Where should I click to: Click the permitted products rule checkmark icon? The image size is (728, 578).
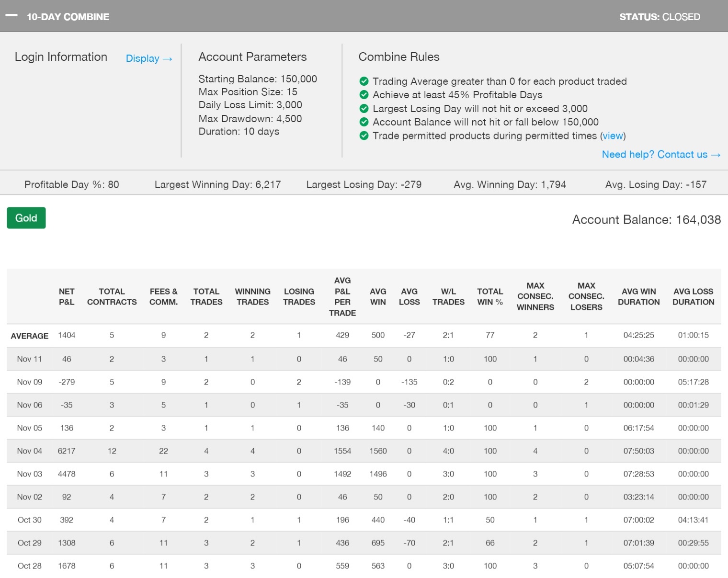364,136
